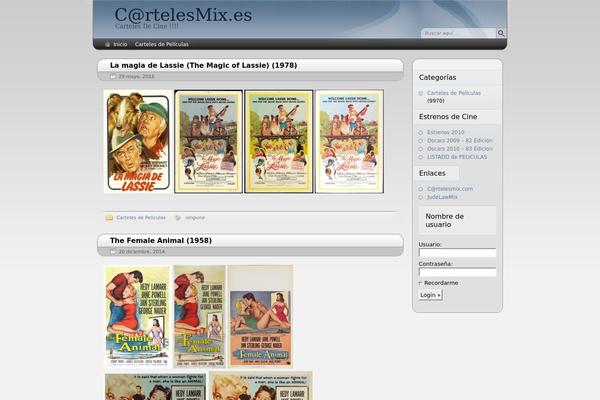Click the Contraseña input field

click(457, 272)
